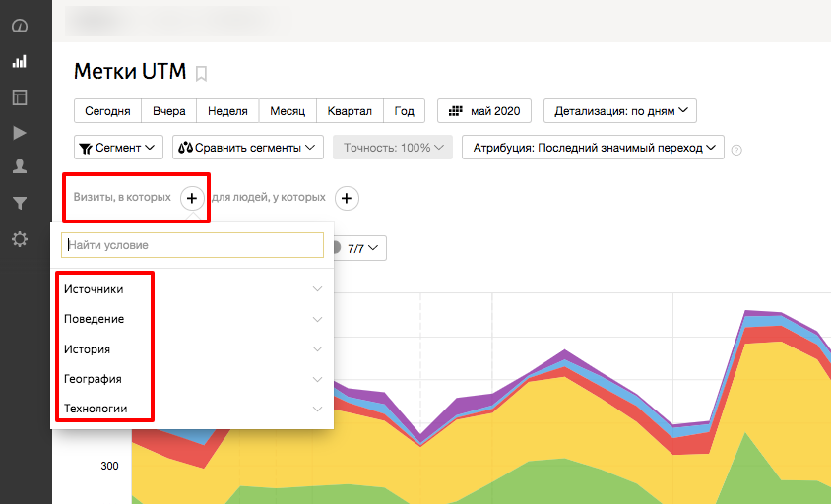Switch the period to Неделя

tap(228, 111)
